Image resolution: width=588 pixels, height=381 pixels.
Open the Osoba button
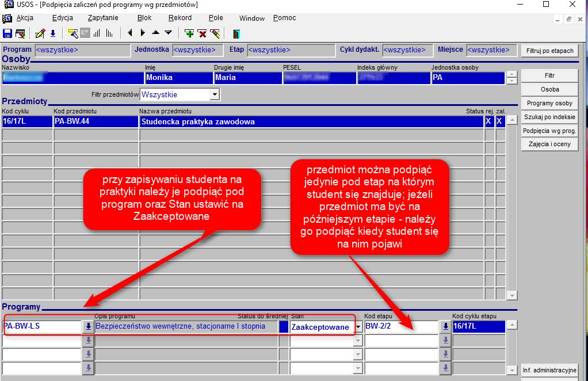(x=550, y=90)
